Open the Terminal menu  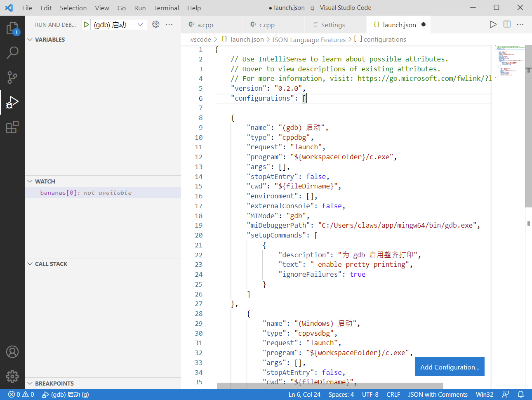[167, 8]
